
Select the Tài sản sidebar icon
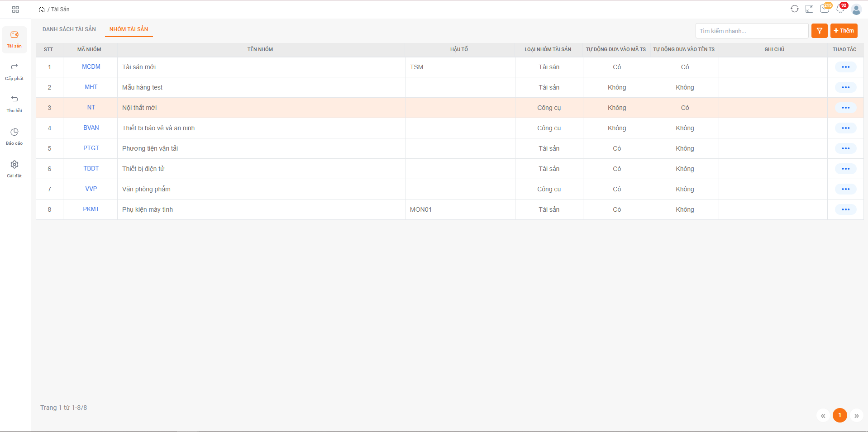click(x=14, y=39)
